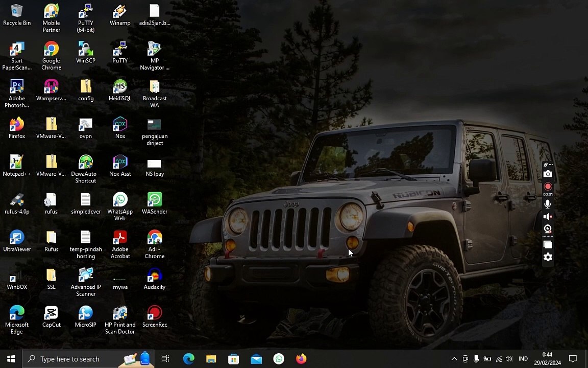Viewport: 588px width, 368px height.
Task: Select the WinSCP desktop shortcut
Action: (86, 53)
